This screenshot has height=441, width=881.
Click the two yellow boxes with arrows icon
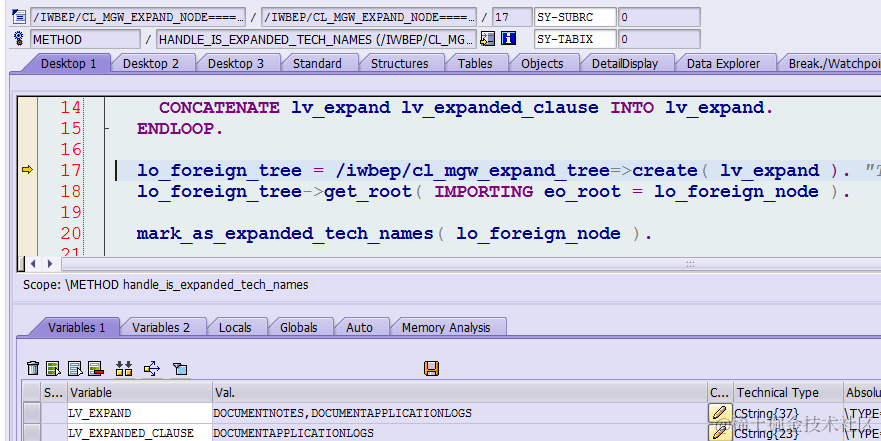click(x=124, y=369)
